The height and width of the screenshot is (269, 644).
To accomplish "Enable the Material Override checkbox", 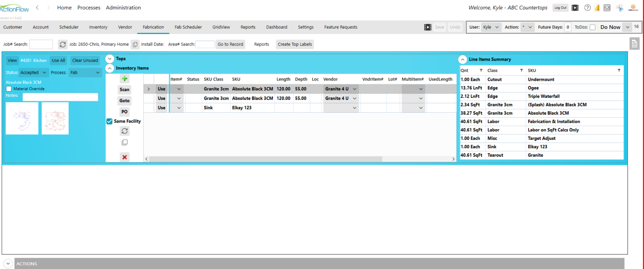I will pyautogui.click(x=8, y=88).
